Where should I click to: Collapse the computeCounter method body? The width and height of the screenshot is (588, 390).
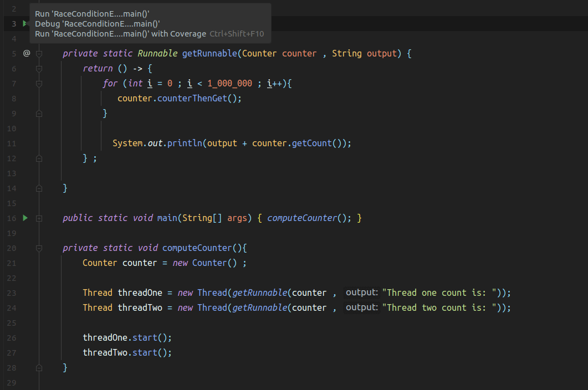pos(39,248)
